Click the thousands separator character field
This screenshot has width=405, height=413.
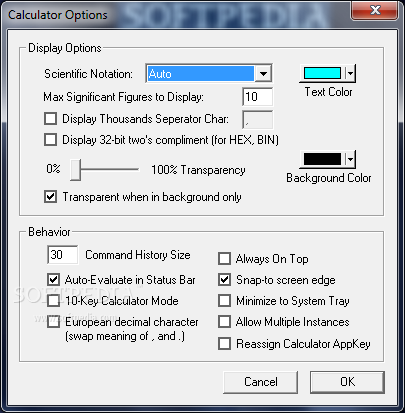258,119
